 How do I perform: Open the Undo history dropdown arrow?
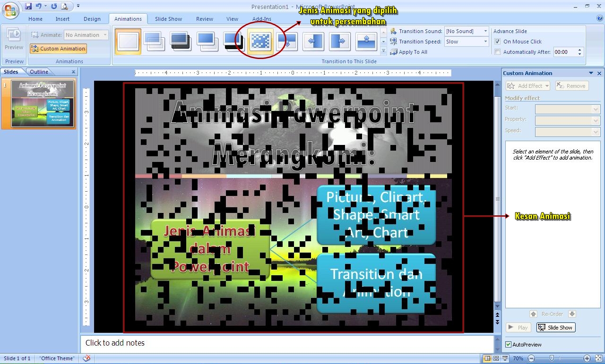[x=45, y=6]
